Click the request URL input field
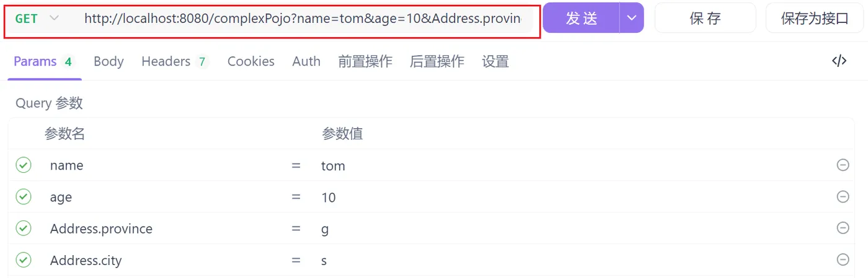868x278 pixels. click(x=303, y=19)
